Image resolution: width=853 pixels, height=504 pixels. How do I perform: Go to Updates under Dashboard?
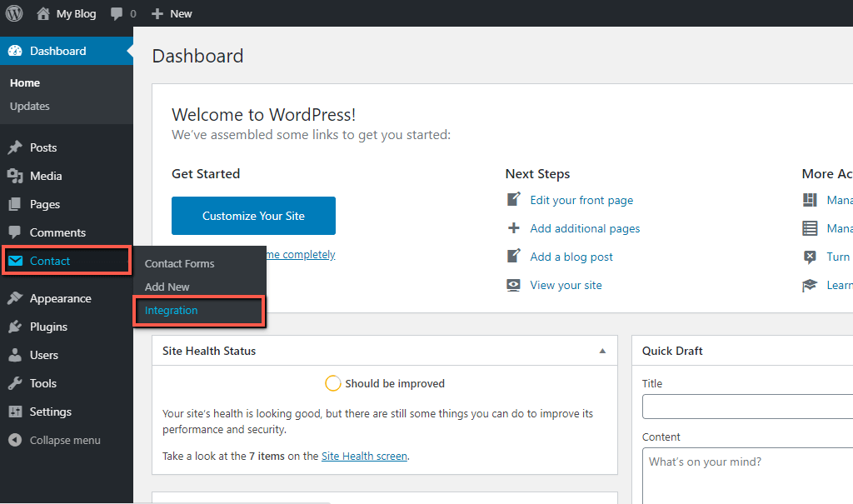[x=29, y=106]
